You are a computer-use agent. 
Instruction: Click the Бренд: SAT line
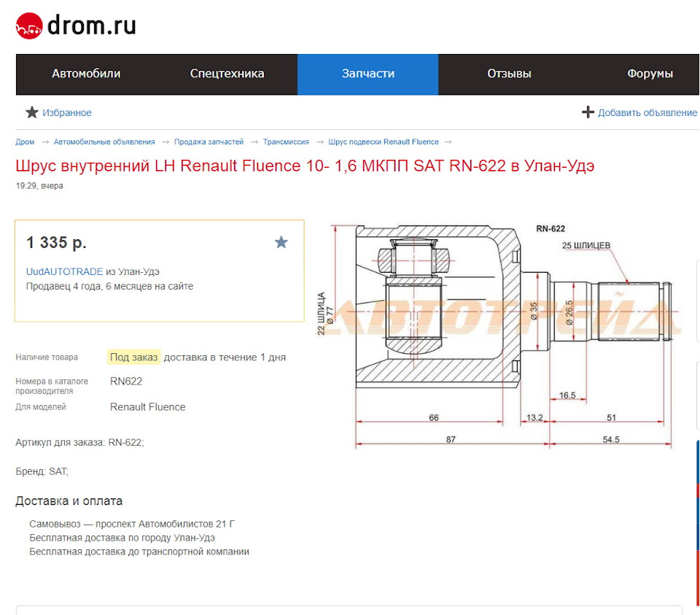pyautogui.click(x=42, y=471)
